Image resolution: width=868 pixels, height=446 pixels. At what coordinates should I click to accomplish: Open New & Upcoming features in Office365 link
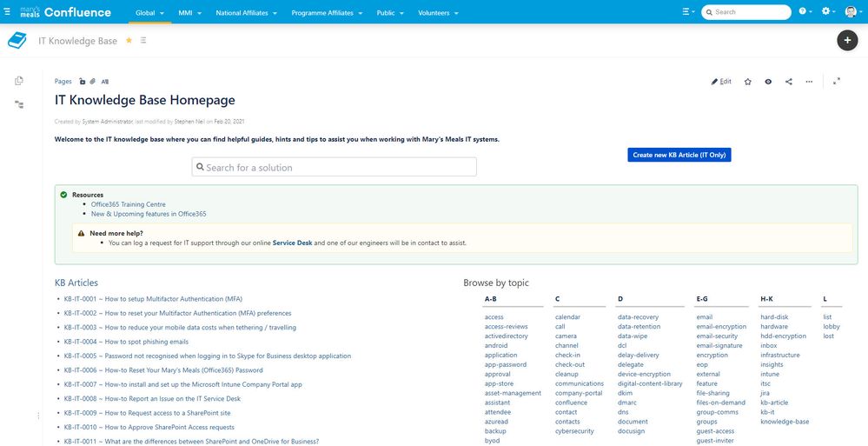pos(149,214)
